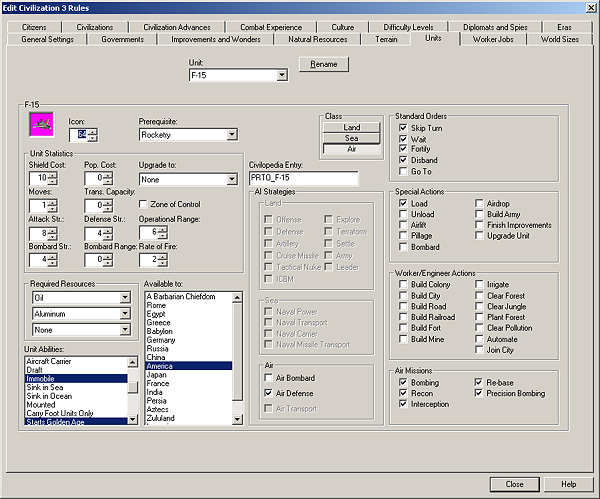
Task: Uncheck the Skip Turn standard order
Action: [403, 128]
